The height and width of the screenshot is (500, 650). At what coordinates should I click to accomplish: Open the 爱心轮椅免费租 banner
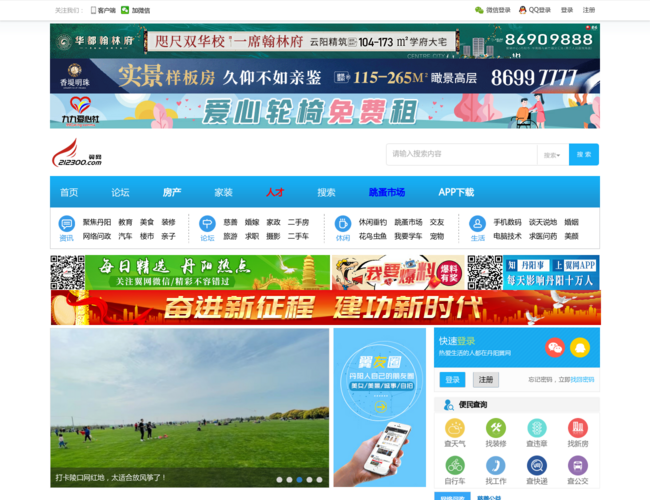click(325, 111)
